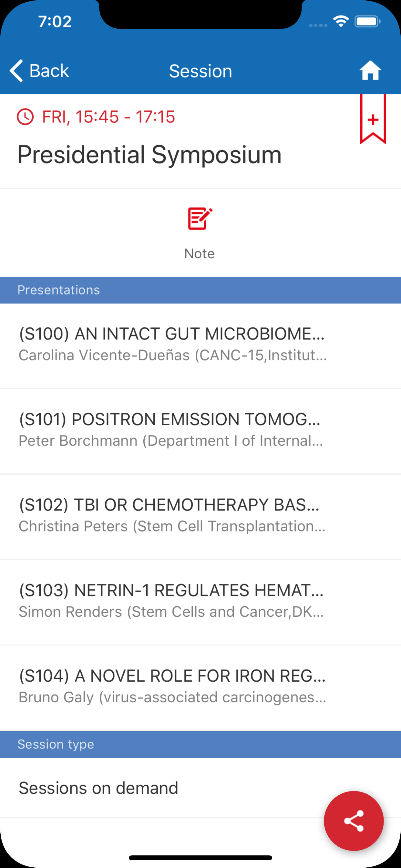
Task: Tap the battery status icon
Action: coord(367,22)
